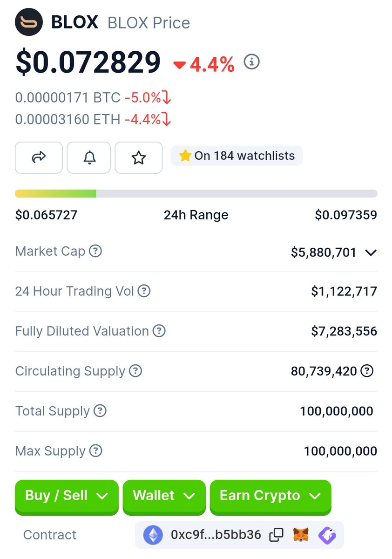Click contract address 0xc9f...b5bb36
This screenshot has height=559, width=392.
point(216,535)
